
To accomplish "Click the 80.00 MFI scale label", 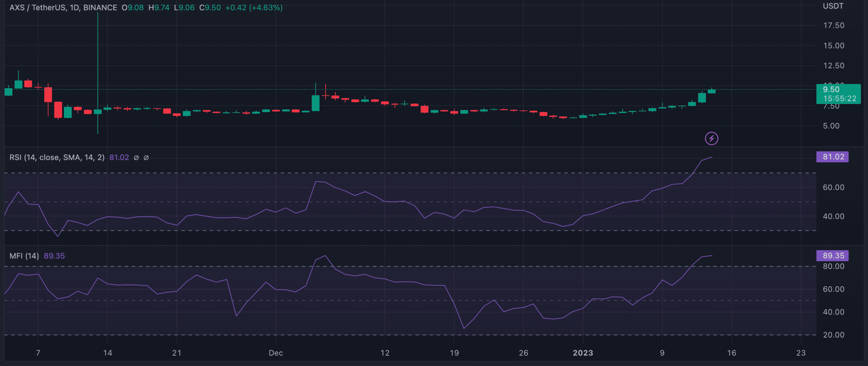I will tap(833, 266).
